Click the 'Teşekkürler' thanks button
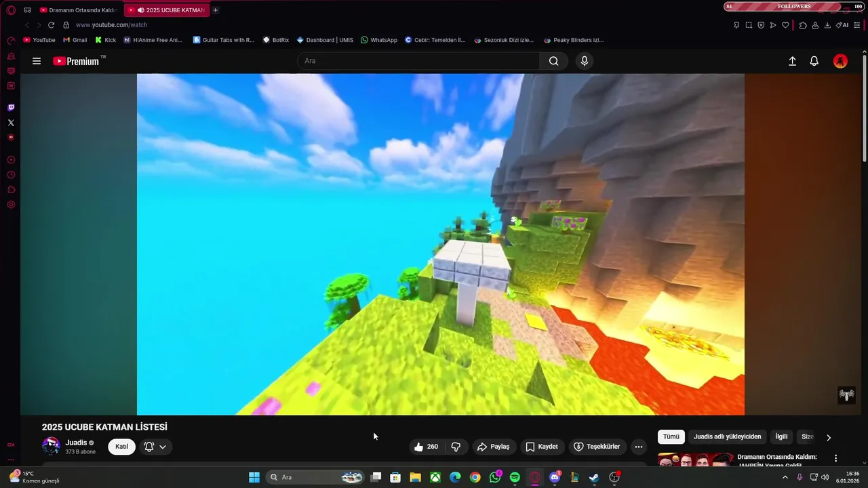 [x=597, y=447]
